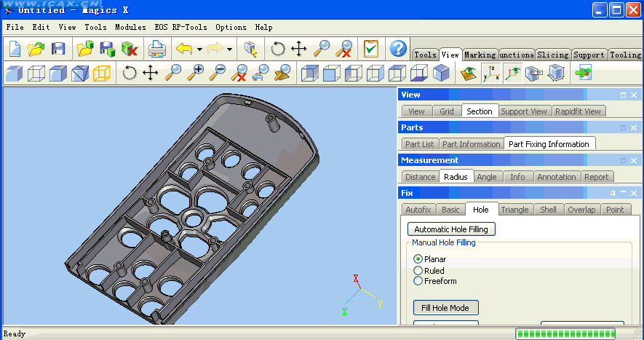Click the Print icon in toolbar
This screenshot has width=644, height=340.
click(x=156, y=49)
